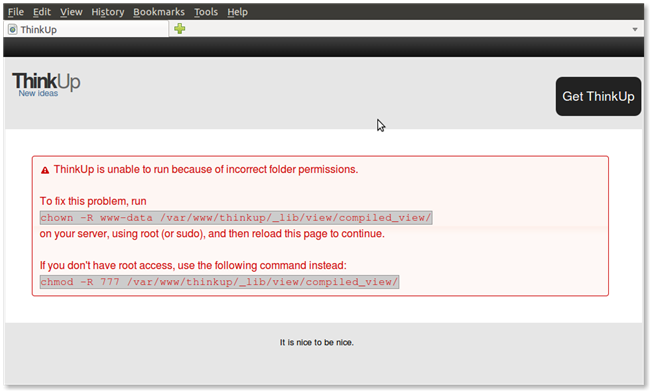Open a new tab with green plus
650x391 pixels.
point(179,29)
